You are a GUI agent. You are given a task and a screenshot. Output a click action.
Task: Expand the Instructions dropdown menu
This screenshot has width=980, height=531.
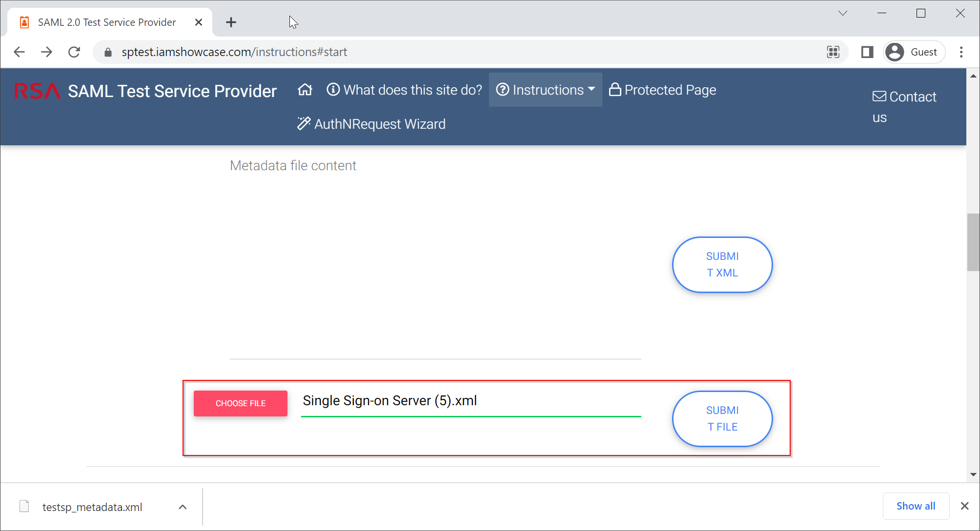click(546, 90)
